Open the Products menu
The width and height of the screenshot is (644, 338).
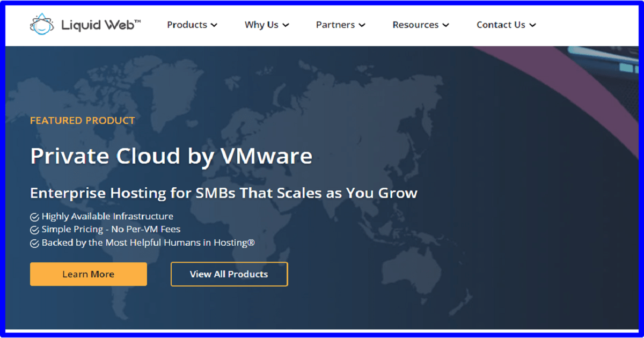point(192,25)
